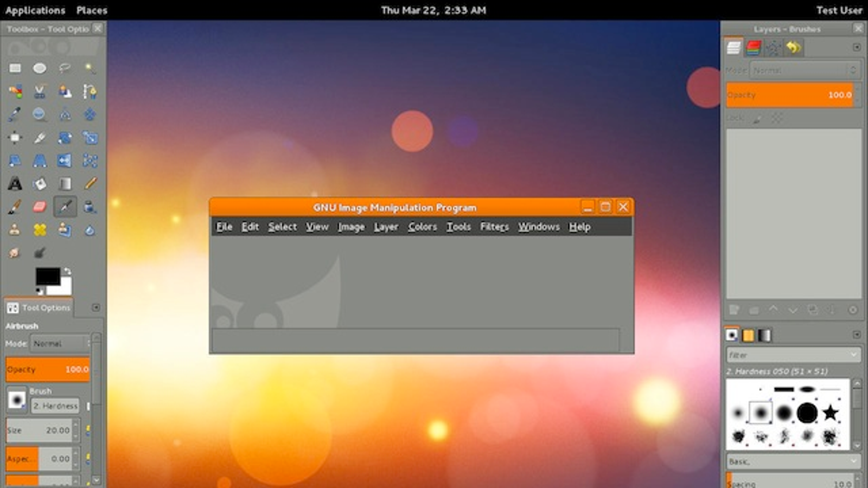This screenshot has width=868, height=488.
Task: Switch to the Patterns tab
Action: tap(748, 336)
